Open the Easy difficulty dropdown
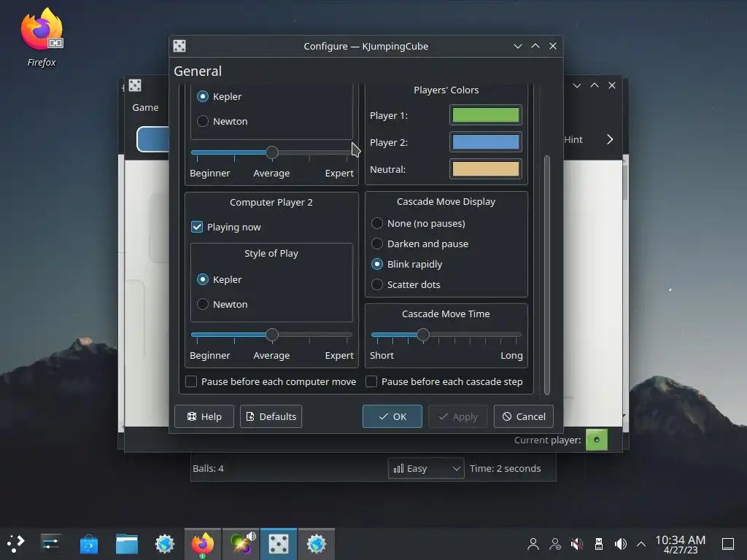Image resolution: width=747 pixels, height=560 pixels. tap(426, 469)
